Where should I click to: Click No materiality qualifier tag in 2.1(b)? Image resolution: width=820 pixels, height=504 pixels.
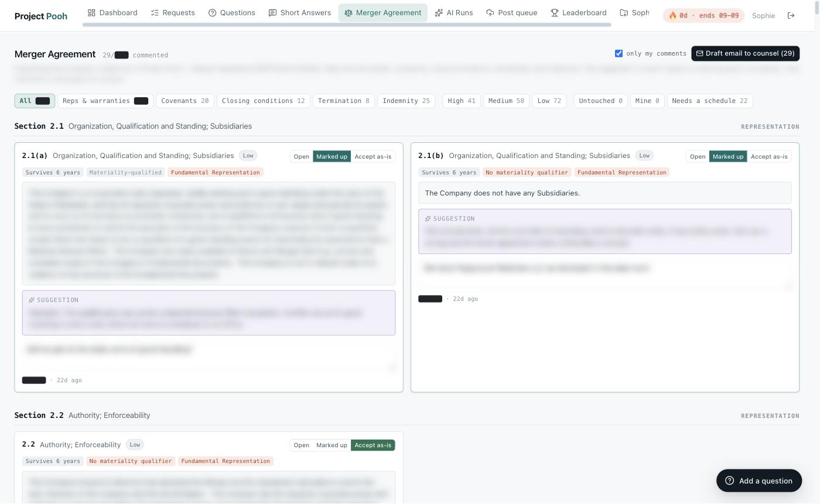pos(527,173)
